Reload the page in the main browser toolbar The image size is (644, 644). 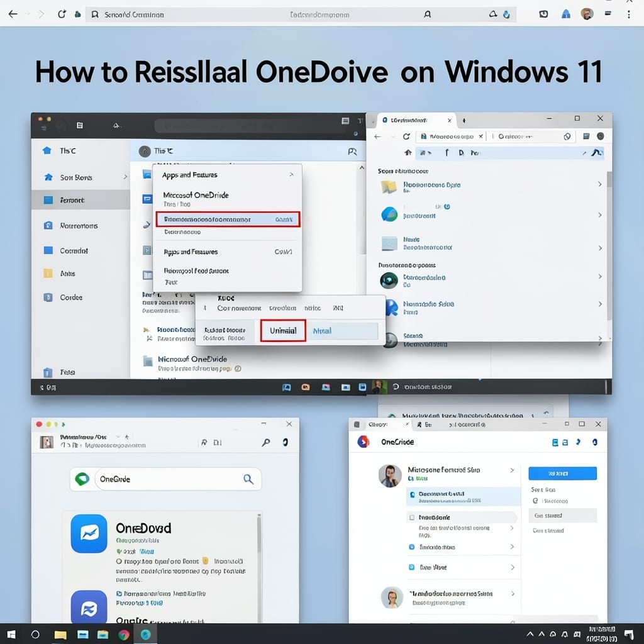(x=62, y=14)
